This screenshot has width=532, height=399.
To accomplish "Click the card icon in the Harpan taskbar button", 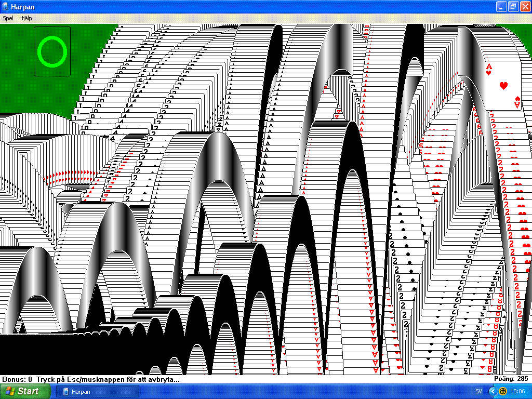I will 65,391.
